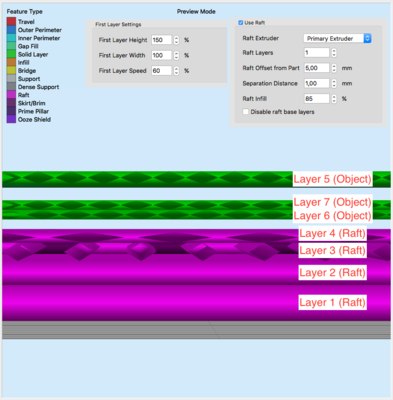The image size is (393, 400).
Task: Click the Raft Offset from Part field
Action: (317, 68)
